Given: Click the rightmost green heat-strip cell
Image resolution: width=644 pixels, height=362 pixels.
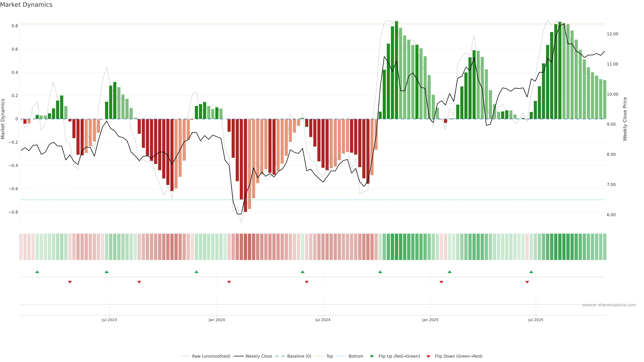Looking at the screenshot, I should point(604,247).
